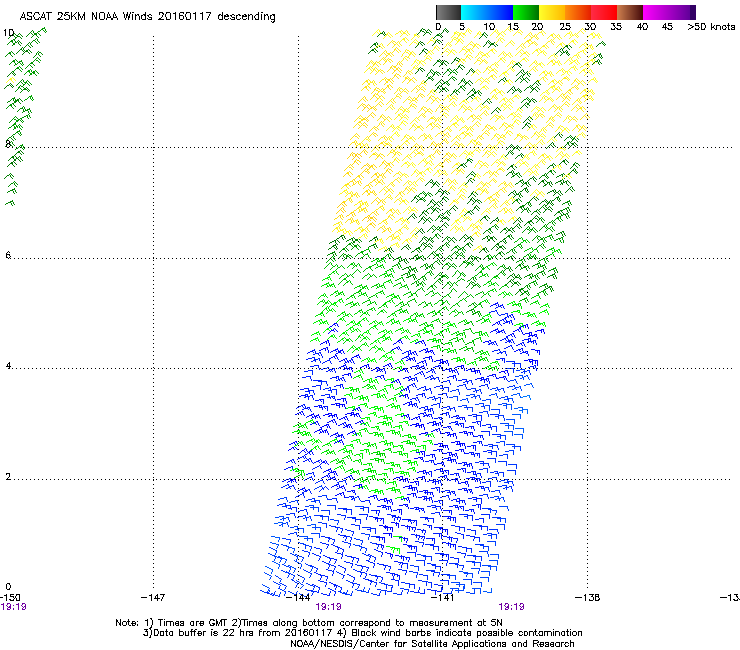
Task: Click the cyan-blue 5-15 knots color segment
Action: tap(487, 12)
